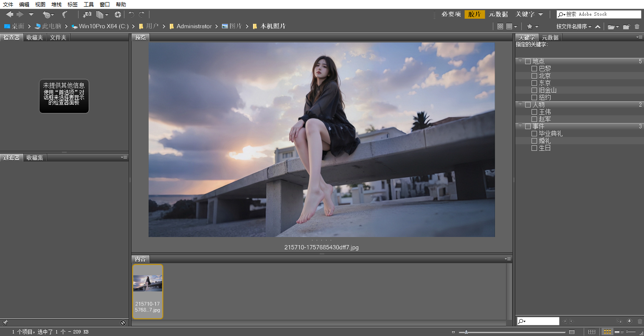Collapse the 地点 keyword group
The image size is (644, 336).
[520, 61]
